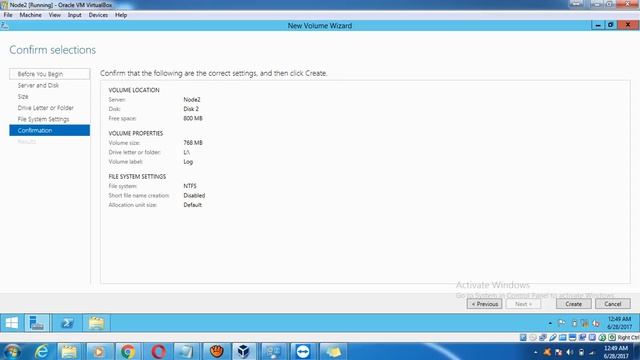Click server value Node2
Screen dimensions: 640x360
[192, 100]
